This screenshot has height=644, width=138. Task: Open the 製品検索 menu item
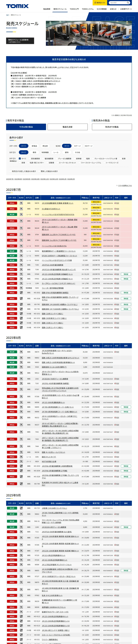point(47,9)
